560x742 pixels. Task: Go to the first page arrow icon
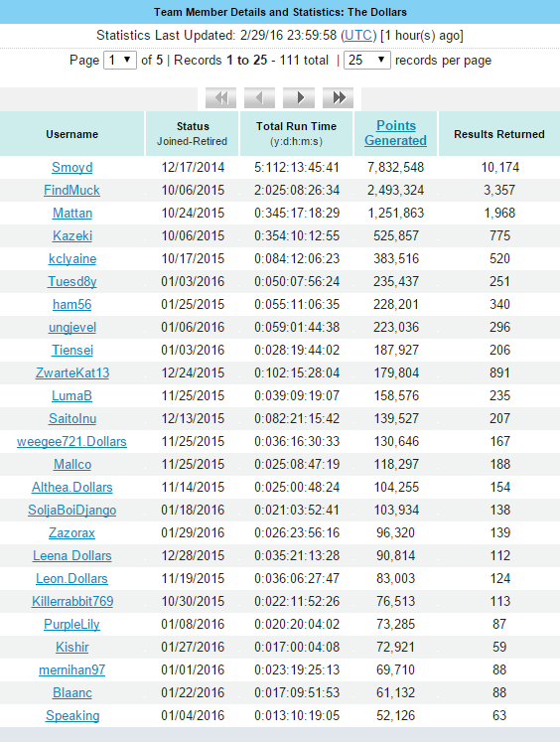pos(220,98)
